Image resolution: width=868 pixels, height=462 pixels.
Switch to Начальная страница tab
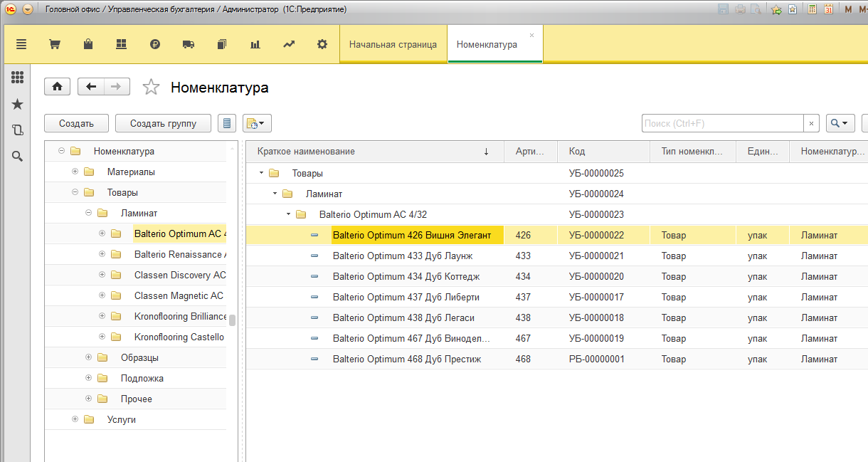click(x=393, y=44)
